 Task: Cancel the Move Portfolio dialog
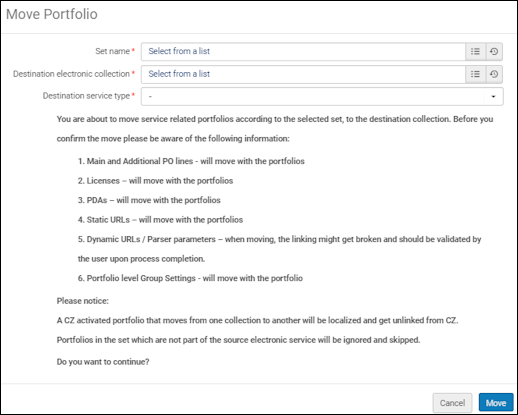452,403
